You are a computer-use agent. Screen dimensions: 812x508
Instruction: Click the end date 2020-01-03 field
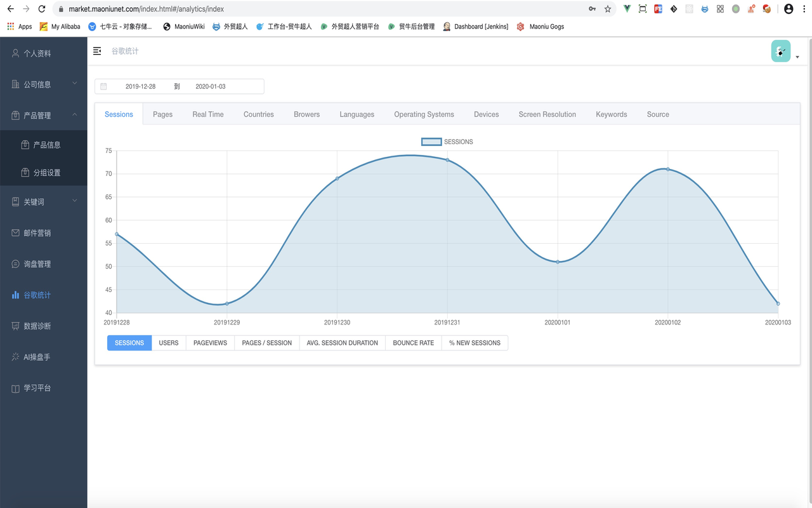[x=211, y=86]
